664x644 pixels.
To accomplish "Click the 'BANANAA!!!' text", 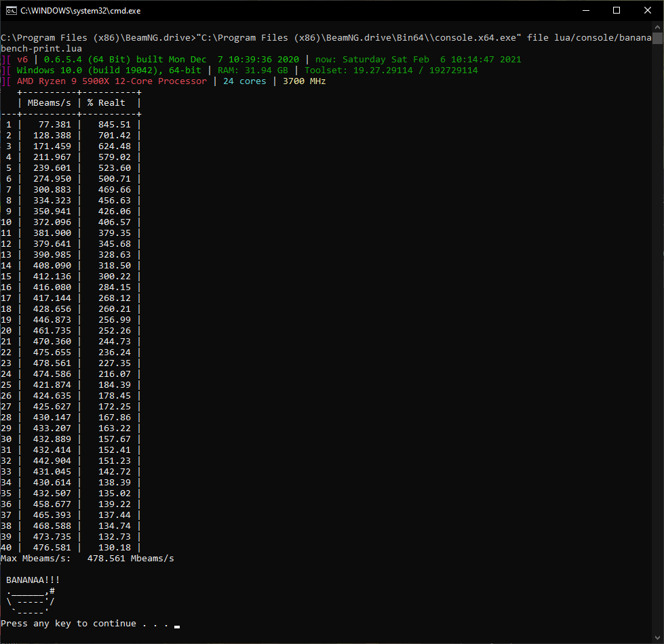I will pyautogui.click(x=33, y=580).
